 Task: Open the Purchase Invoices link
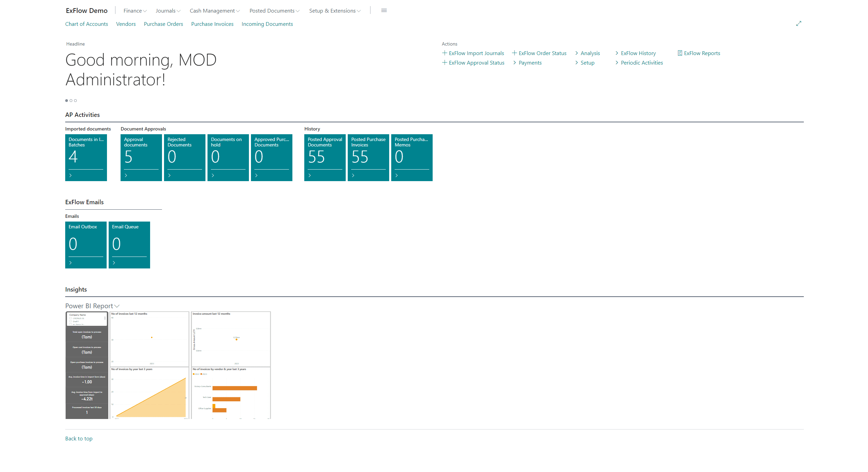[x=212, y=24]
